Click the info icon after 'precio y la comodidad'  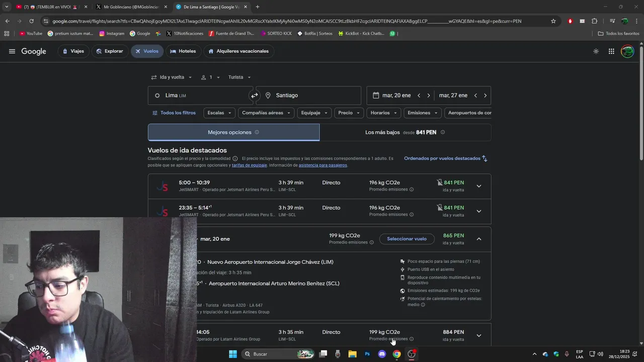click(235, 158)
